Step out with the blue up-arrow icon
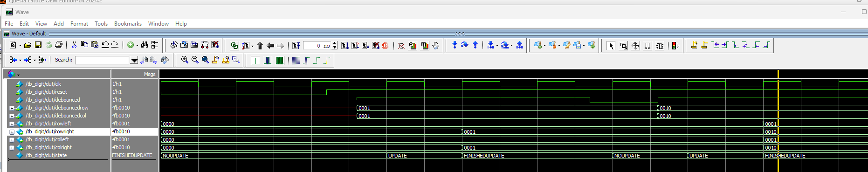 475,45
